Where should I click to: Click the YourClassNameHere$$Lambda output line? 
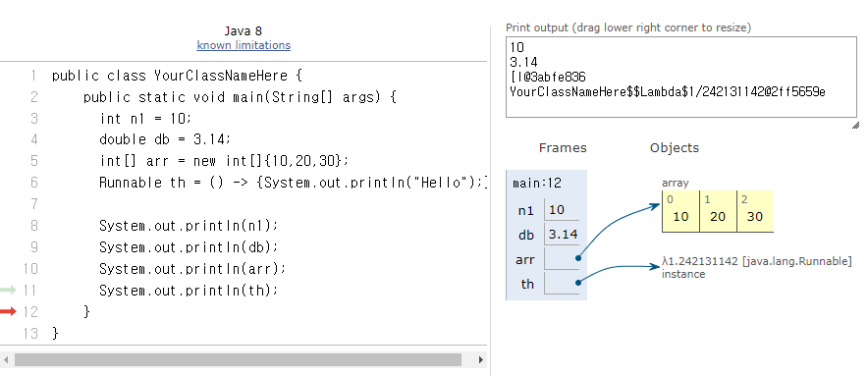point(667,92)
